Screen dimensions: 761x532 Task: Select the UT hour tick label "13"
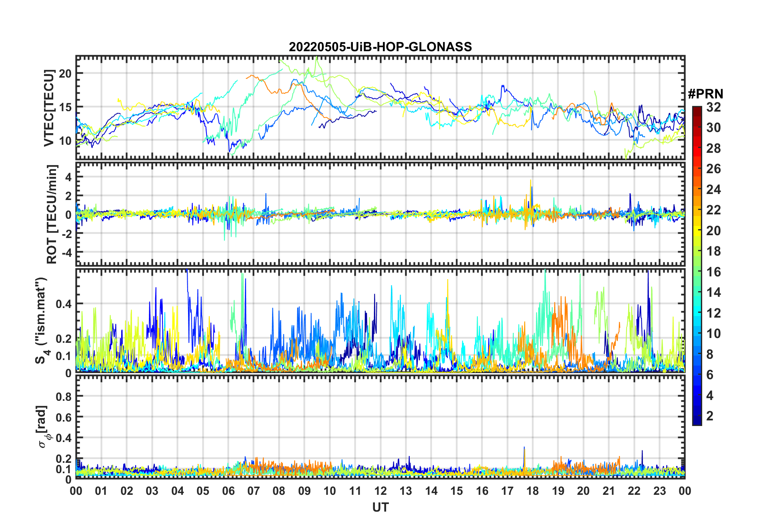click(x=406, y=491)
